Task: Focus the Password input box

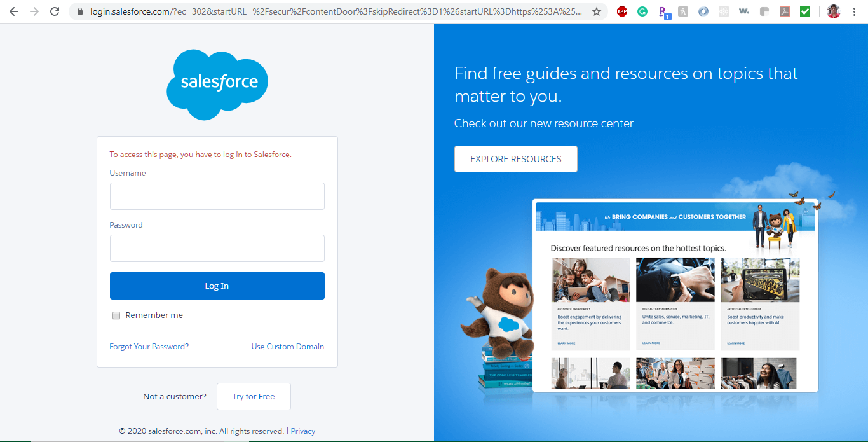Action: [217, 248]
